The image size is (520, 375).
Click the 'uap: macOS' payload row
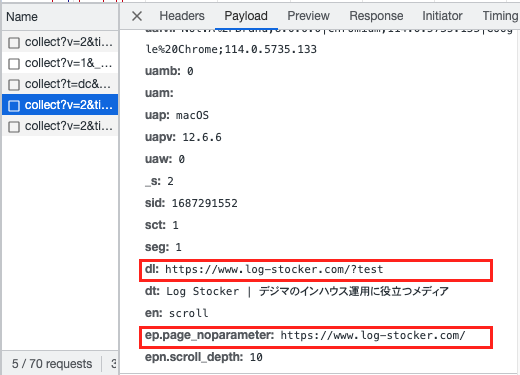(177, 115)
